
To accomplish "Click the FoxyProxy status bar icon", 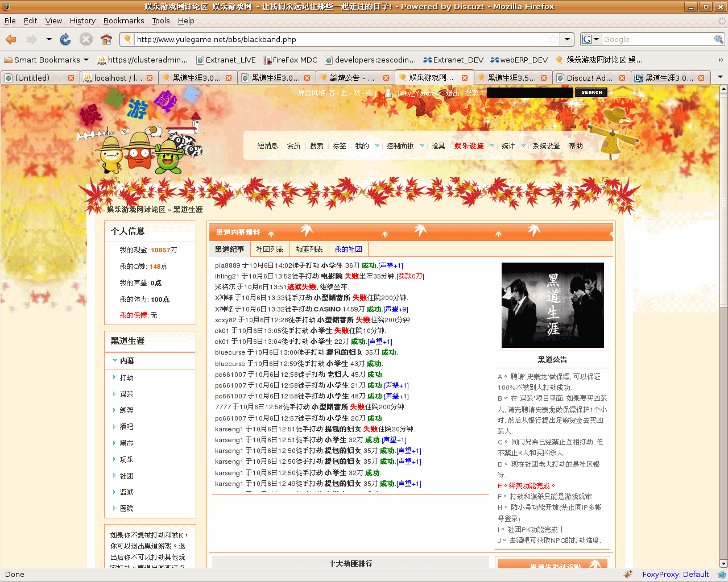I will pos(628,574).
